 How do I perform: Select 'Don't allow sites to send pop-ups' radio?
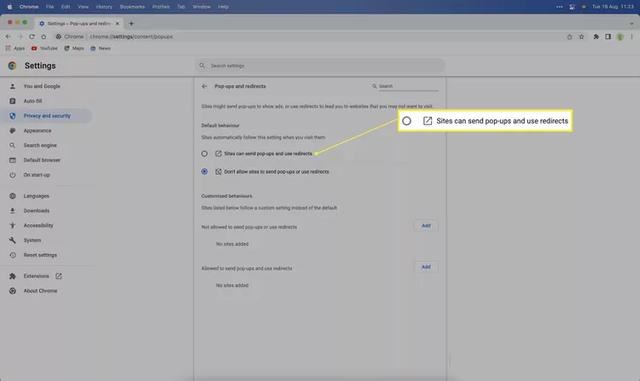(204, 172)
